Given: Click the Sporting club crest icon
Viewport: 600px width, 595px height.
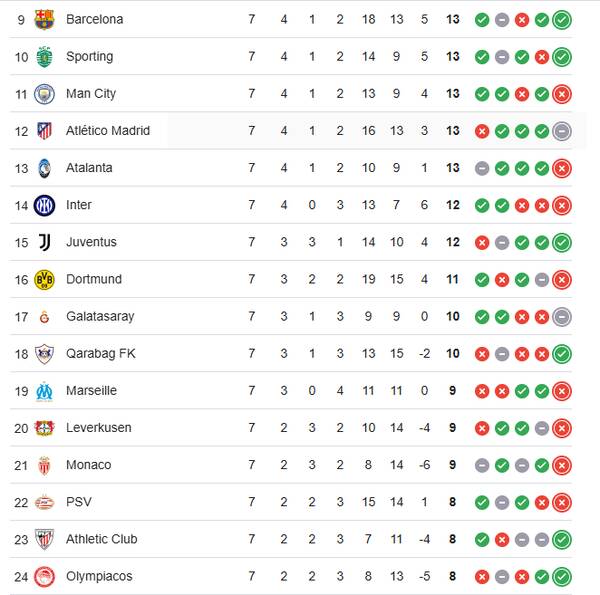Looking at the screenshot, I should [x=44, y=57].
